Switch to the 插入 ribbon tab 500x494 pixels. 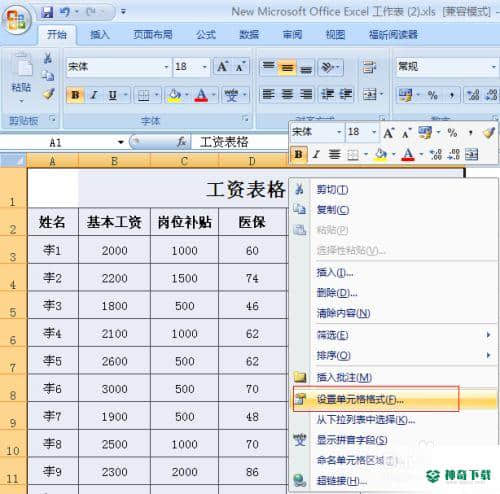(x=100, y=34)
